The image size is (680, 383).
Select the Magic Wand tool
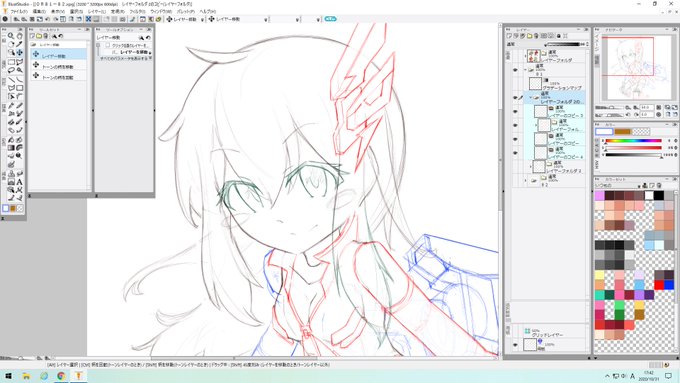(x=20, y=70)
